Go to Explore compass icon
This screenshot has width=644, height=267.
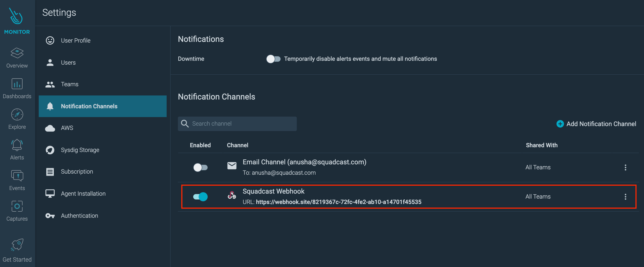point(17,114)
